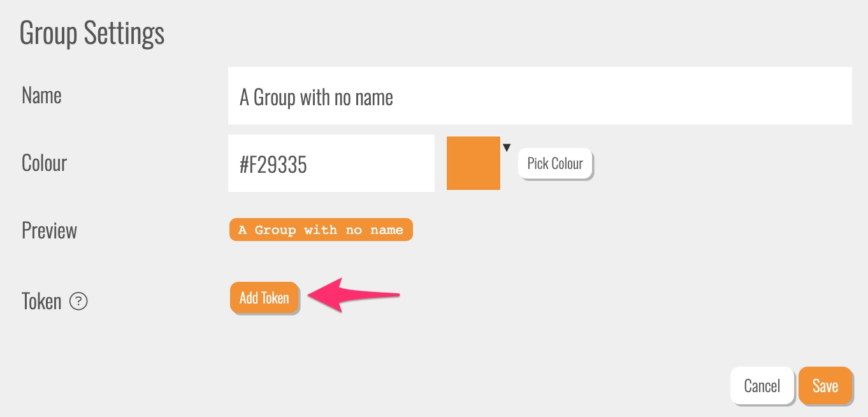
Task: Click the Add Token button
Action: tap(264, 298)
